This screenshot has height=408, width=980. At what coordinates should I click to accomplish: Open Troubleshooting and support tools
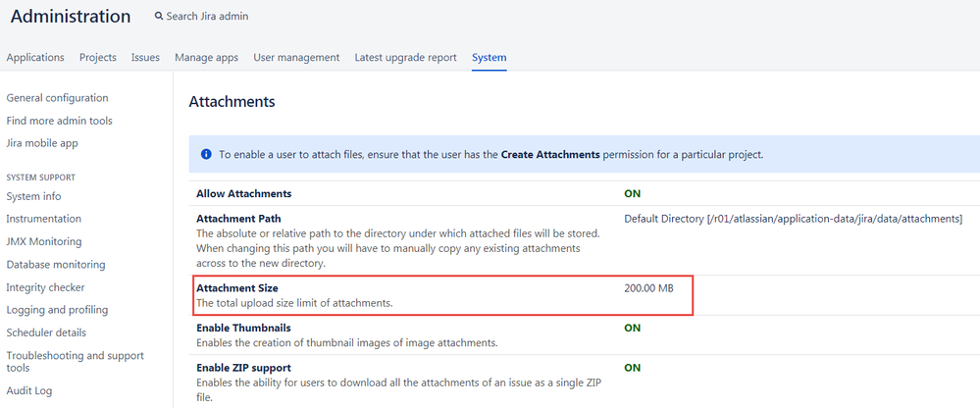tap(75, 361)
